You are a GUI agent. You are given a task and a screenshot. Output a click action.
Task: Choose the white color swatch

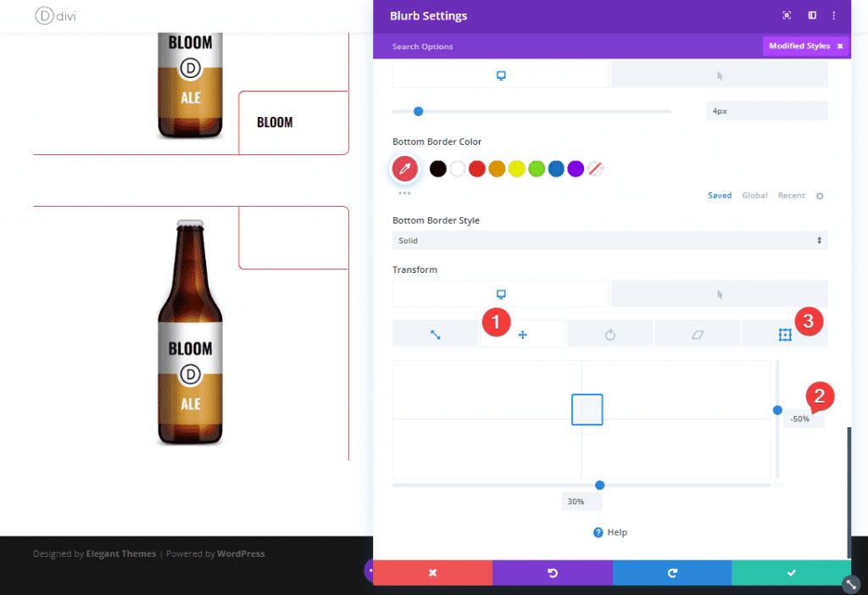[x=457, y=169]
